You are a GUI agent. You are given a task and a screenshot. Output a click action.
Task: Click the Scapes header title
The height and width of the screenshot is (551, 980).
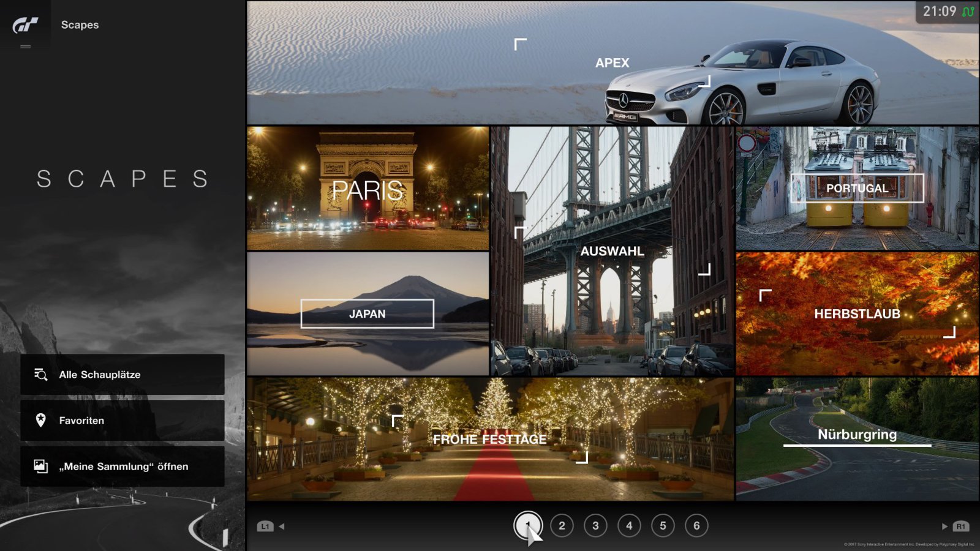tap(80, 25)
